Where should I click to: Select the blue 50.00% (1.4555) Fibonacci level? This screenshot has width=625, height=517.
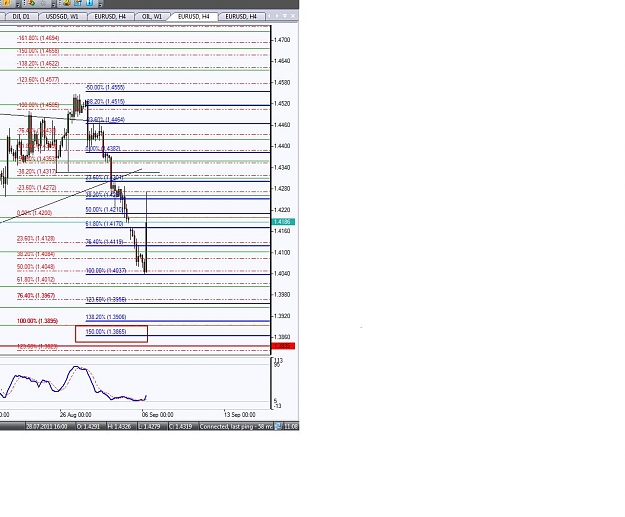pos(105,87)
